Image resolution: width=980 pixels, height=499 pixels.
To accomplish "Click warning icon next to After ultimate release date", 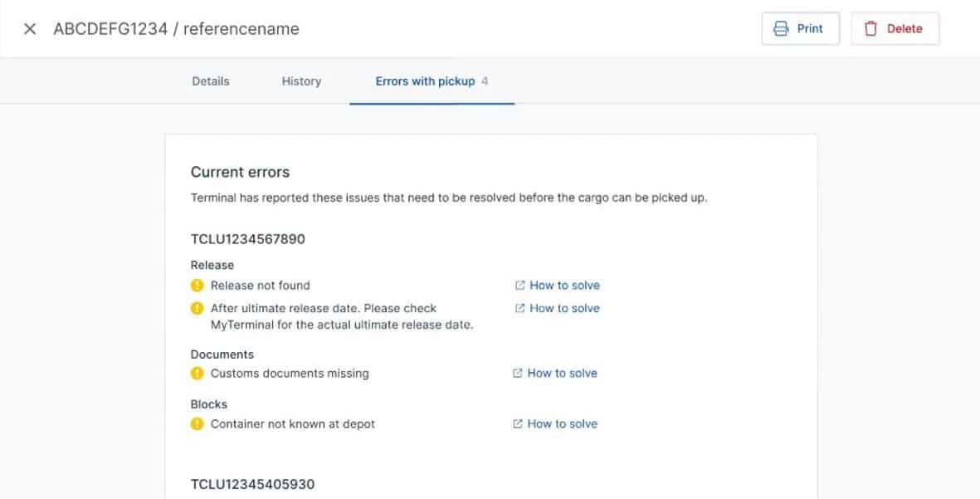I will click(x=197, y=308).
